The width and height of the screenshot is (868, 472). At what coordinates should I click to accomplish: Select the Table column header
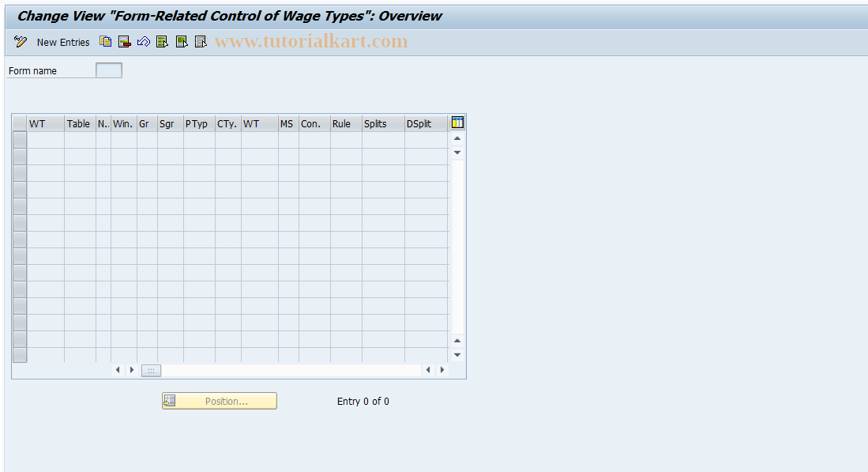pyautogui.click(x=80, y=123)
